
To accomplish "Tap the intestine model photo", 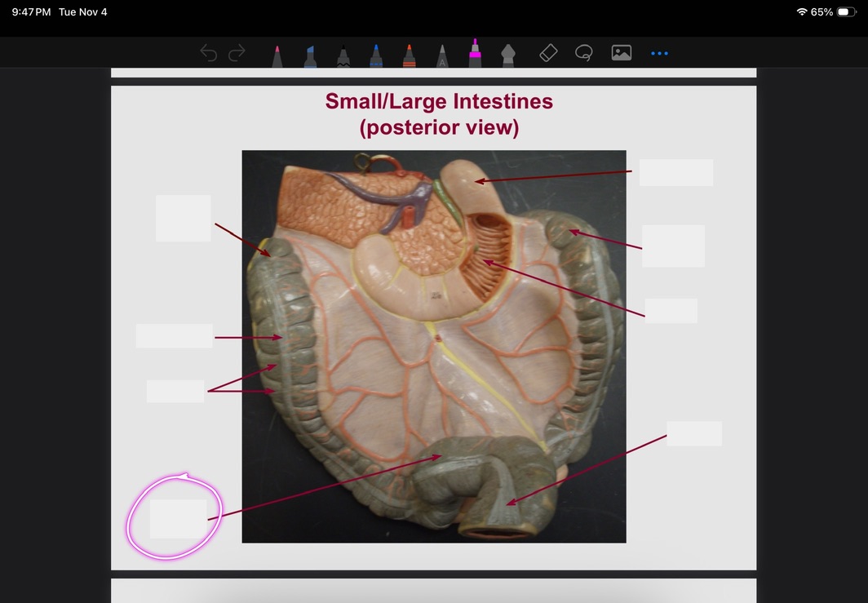I will [x=433, y=346].
